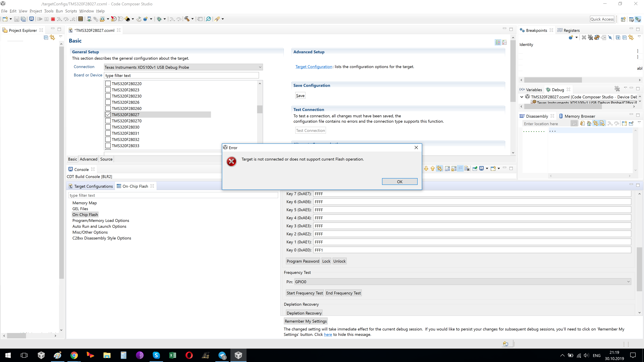Open the GPIO0 Pin dropdown

[463, 282]
